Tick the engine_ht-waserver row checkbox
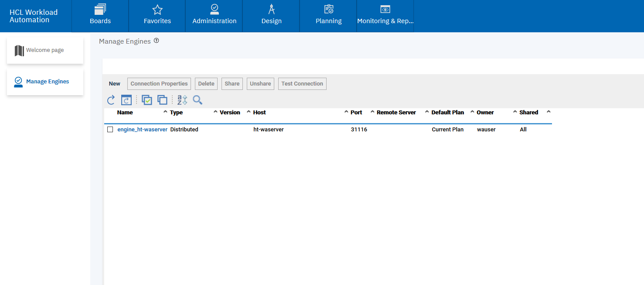The width and height of the screenshot is (644, 285). coord(110,130)
